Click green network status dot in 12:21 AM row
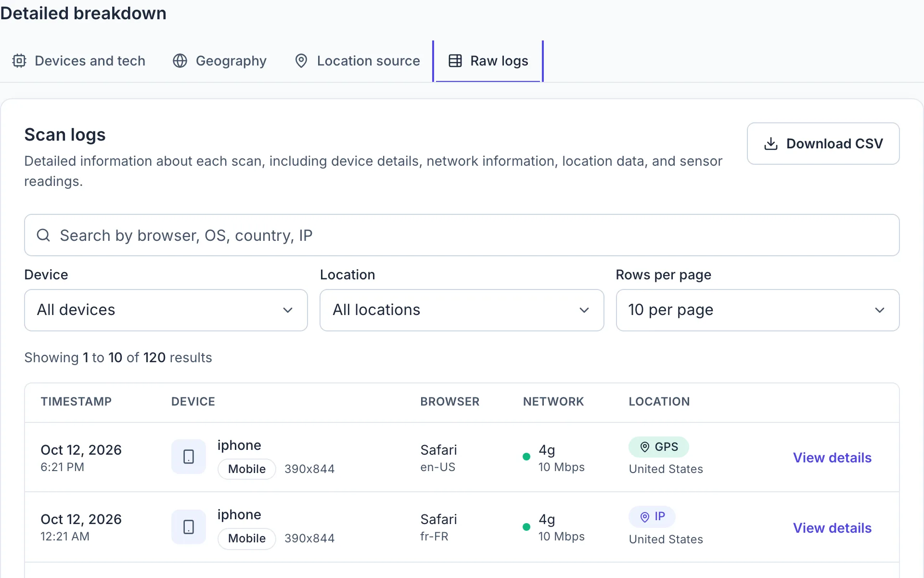Image resolution: width=924 pixels, height=578 pixels. pos(526,527)
